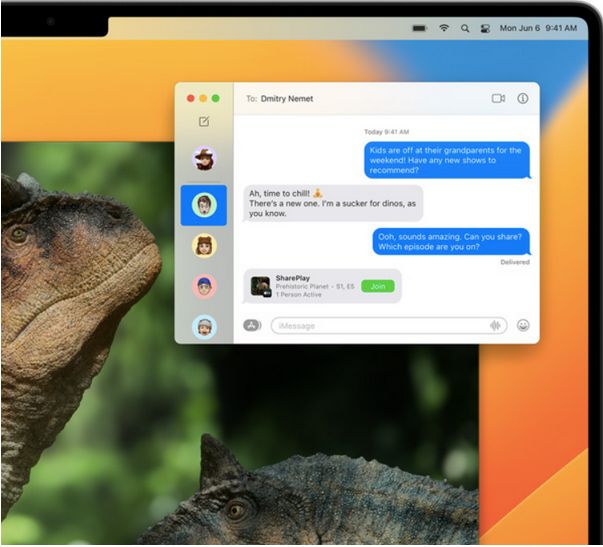Record an audio message
Image resolution: width=603 pixels, height=547 pixels.
coord(495,326)
